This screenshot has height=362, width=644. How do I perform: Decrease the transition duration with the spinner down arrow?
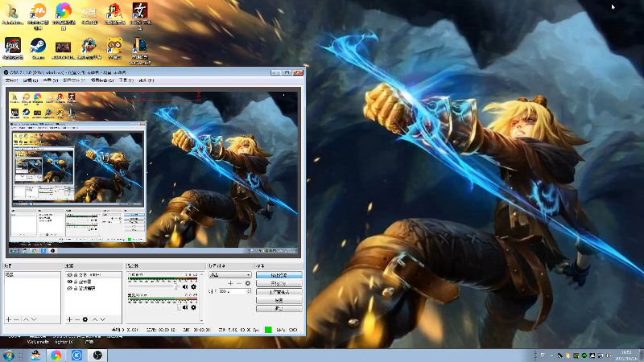[x=249, y=293]
